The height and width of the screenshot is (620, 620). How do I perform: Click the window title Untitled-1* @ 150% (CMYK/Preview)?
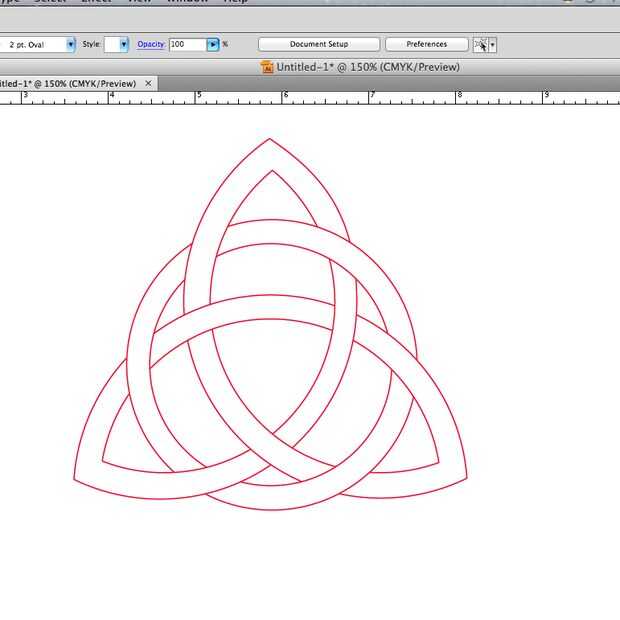pos(368,67)
